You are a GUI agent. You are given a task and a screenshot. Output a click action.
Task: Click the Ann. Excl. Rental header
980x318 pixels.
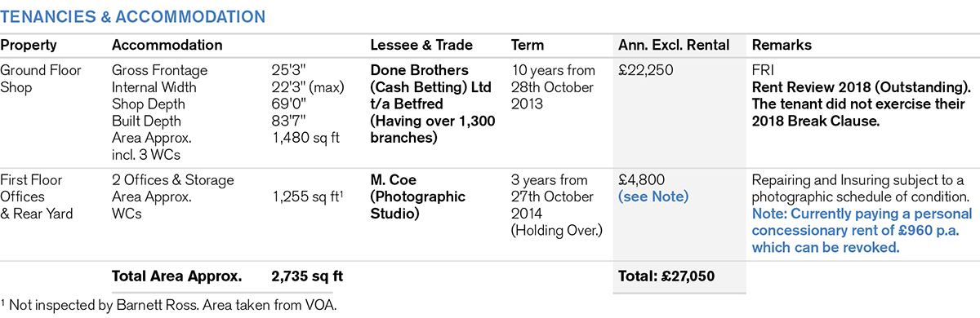coord(675,45)
